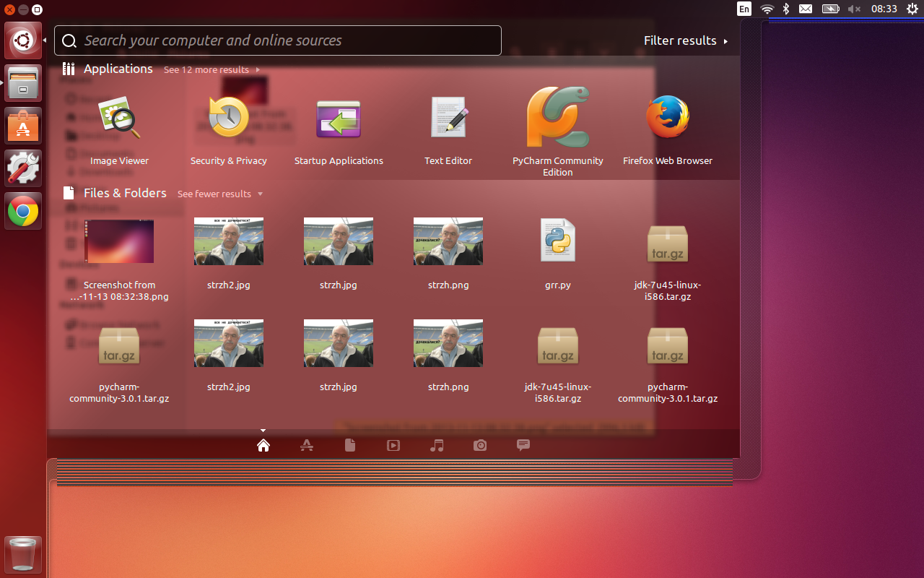
Task: Open PyCharm Community Edition
Action: 558,120
